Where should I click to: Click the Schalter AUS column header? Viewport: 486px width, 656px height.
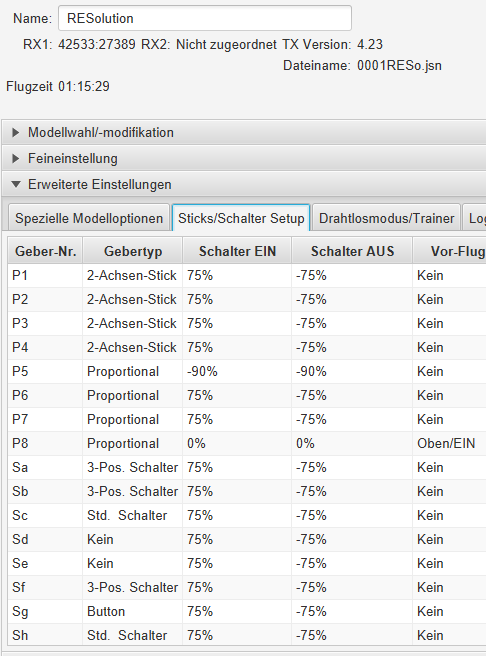click(x=352, y=251)
